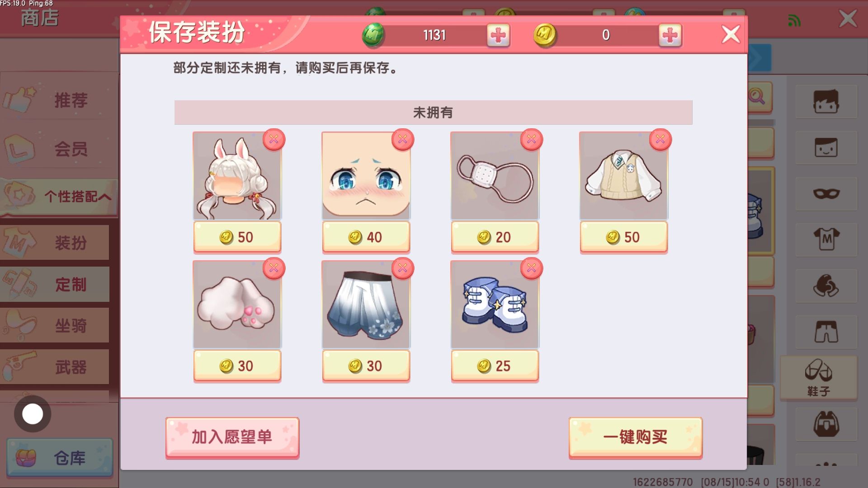Click 一键购买 to buy all
The height and width of the screenshot is (488, 868).
tap(636, 437)
